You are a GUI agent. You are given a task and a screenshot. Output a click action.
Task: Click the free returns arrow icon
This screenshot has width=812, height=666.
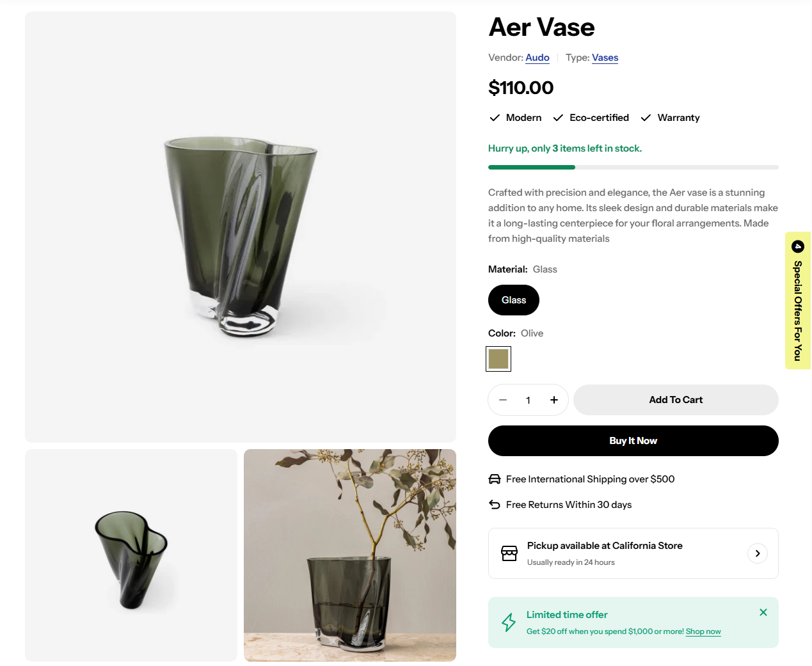pos(495,505)
